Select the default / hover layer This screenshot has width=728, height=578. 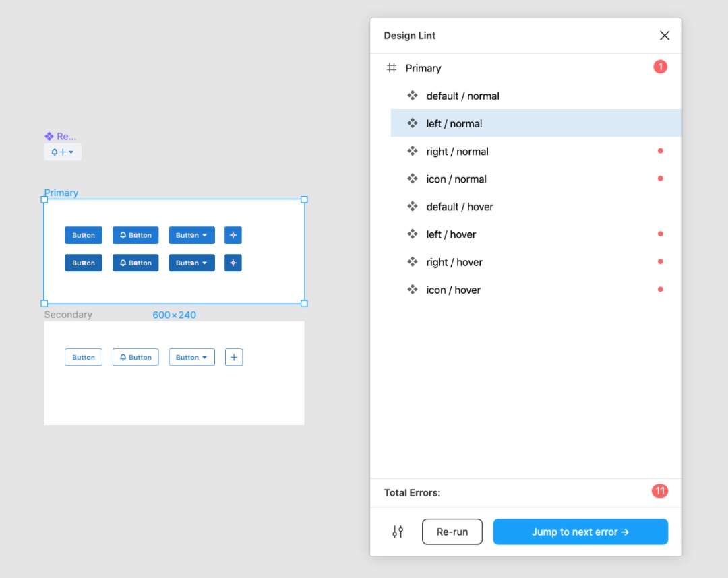click(460, 207)
